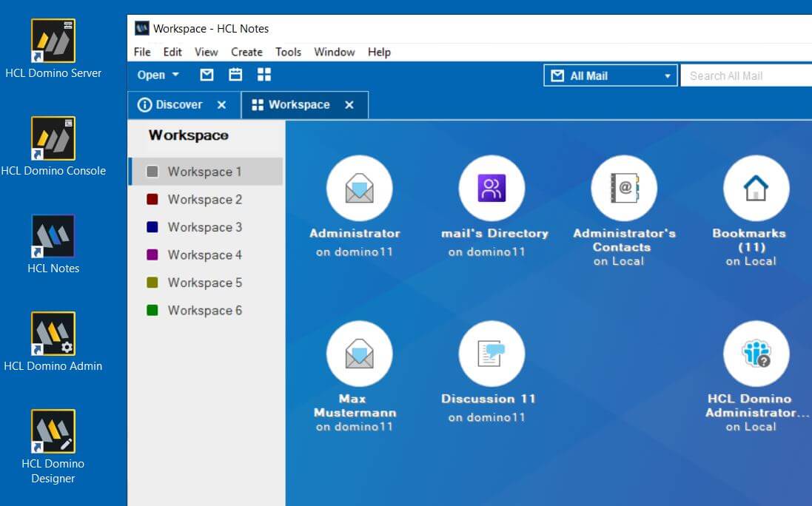Click the Search All Mail input field
Screen dimensions: 812x506
(x=746, y=76)
